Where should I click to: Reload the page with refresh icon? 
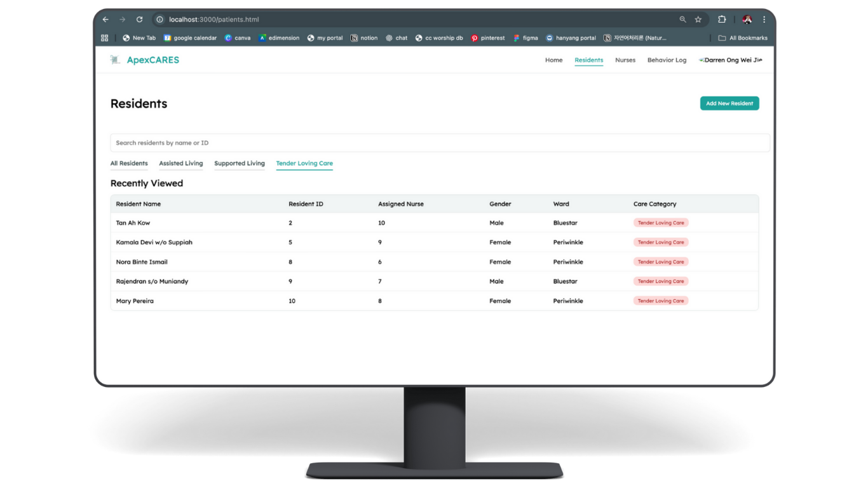point(140,20)
